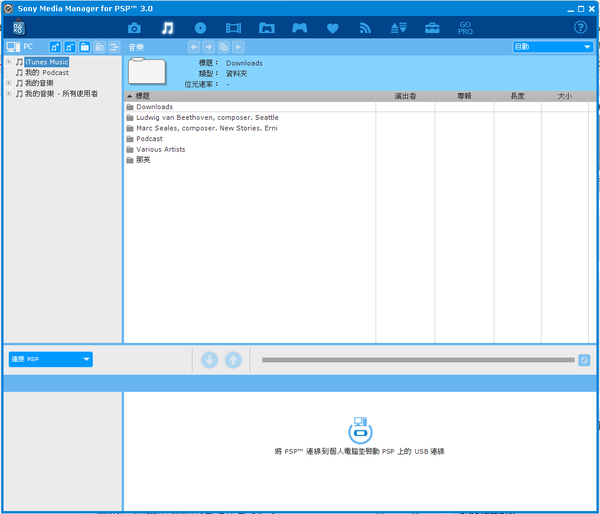Click the new folder toolbar icon
The height and width of the screenshot is (514, 600).
pyautogui.click(x=85, y=47)
